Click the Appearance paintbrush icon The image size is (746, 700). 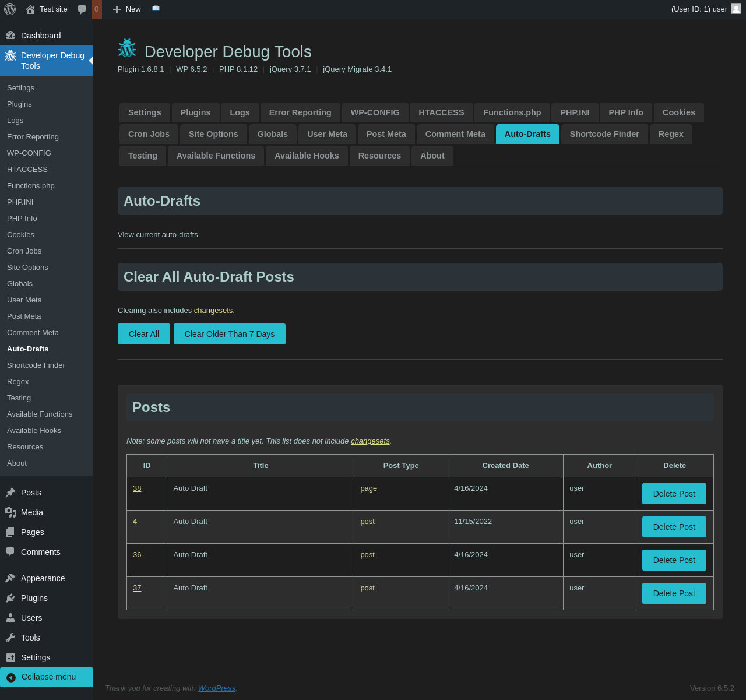(10, 578)
